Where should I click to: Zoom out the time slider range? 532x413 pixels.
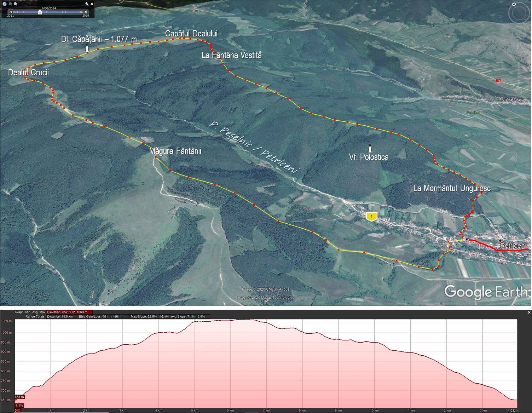(x=11, y=4)
